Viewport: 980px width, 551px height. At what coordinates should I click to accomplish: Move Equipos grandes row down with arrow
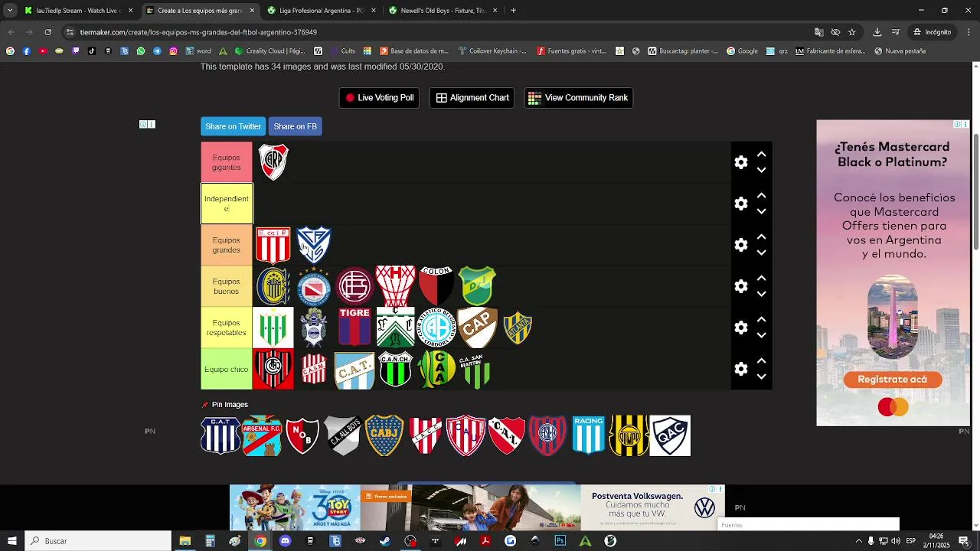pyautogui.click(x=761, y=253)
